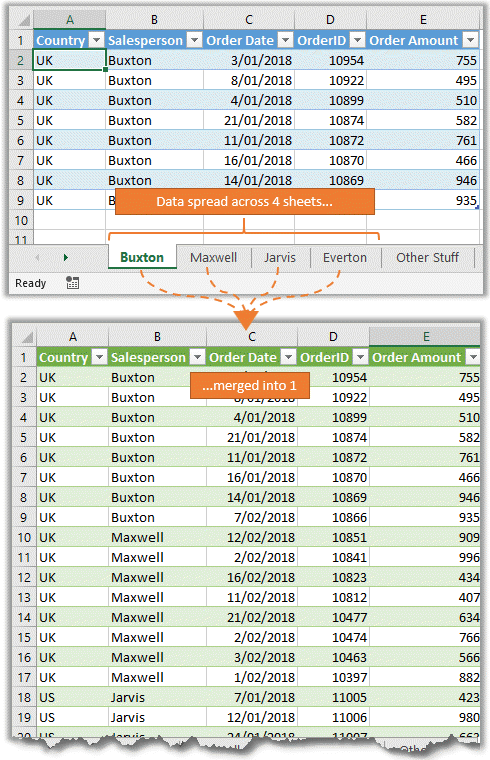
Task: Click the macro recording icon in status bar
Action: pos(72,283)
